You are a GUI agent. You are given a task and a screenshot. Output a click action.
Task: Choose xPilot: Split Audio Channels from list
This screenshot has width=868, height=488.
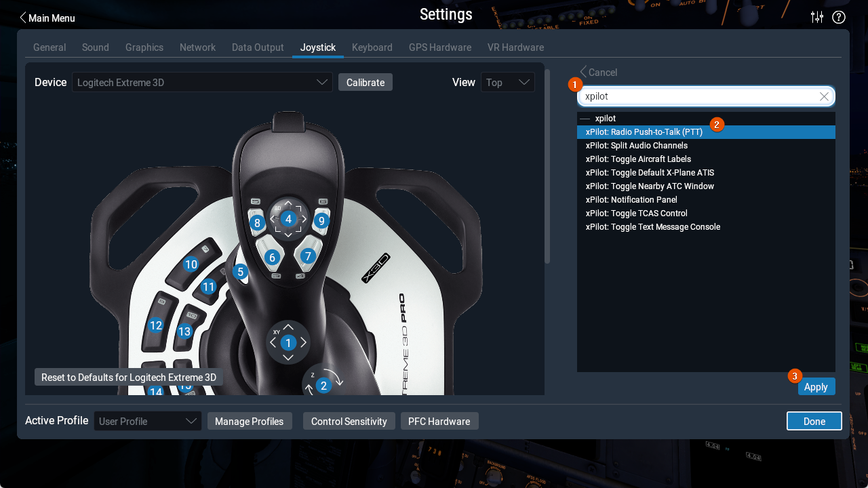click(636, 146)
